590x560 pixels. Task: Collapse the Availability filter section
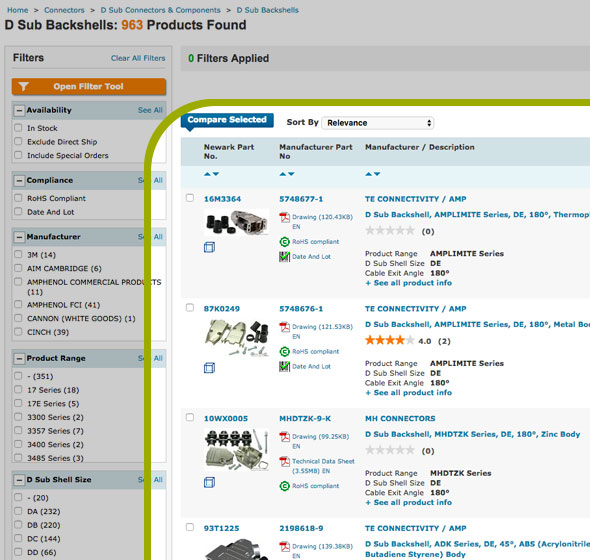[x=18, y=110]
